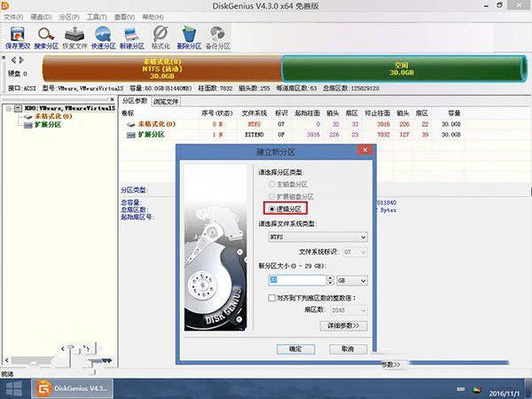The image size is (532, 399).
Task: Switch to the 分区参数 tab
Action: coord(135,101)
